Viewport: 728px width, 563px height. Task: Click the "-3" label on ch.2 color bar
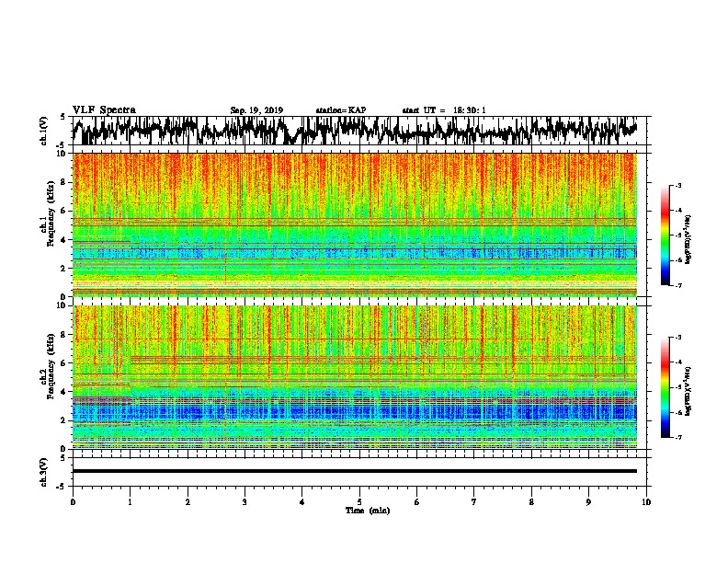pyautogui.click(x=678, y=338)
